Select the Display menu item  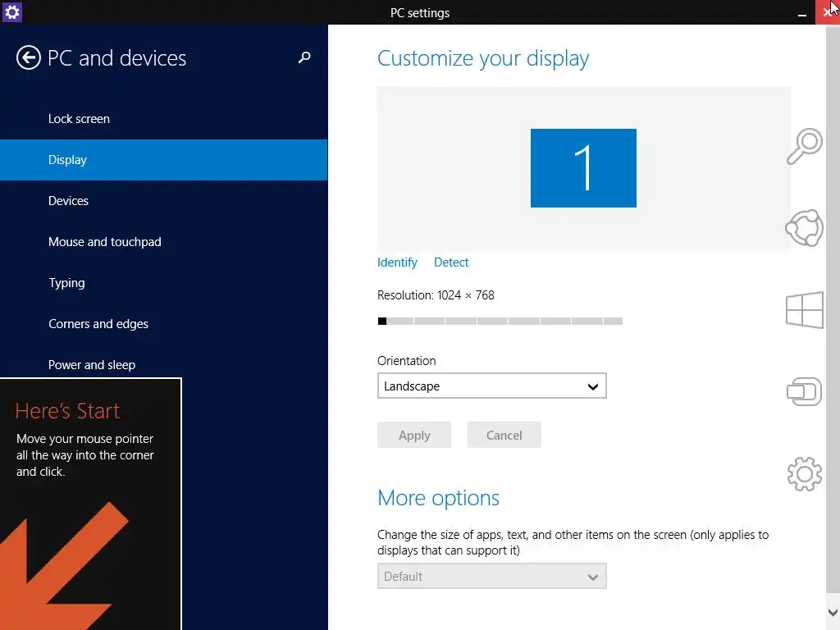(164, 160)
